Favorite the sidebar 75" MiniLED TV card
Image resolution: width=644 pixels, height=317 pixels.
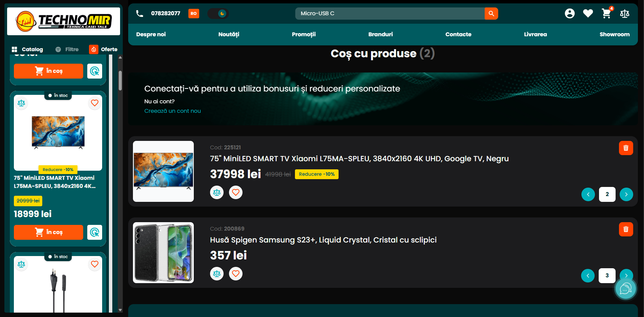95,103
